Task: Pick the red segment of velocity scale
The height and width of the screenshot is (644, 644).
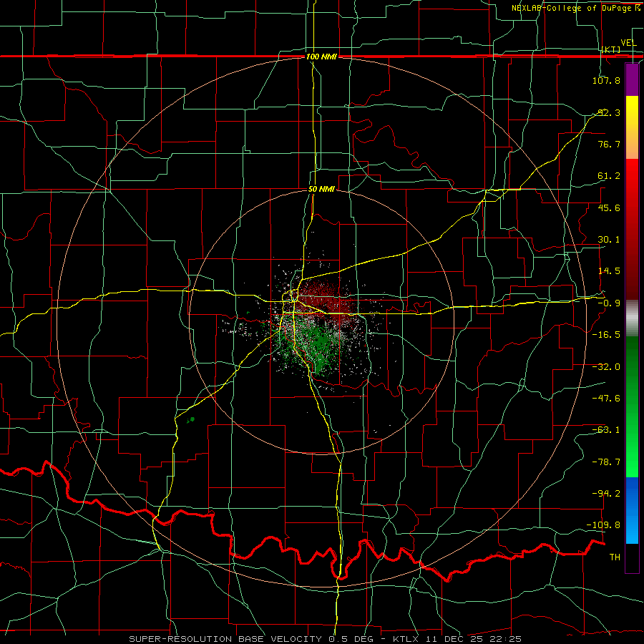Action: click(x=632, y=229)
